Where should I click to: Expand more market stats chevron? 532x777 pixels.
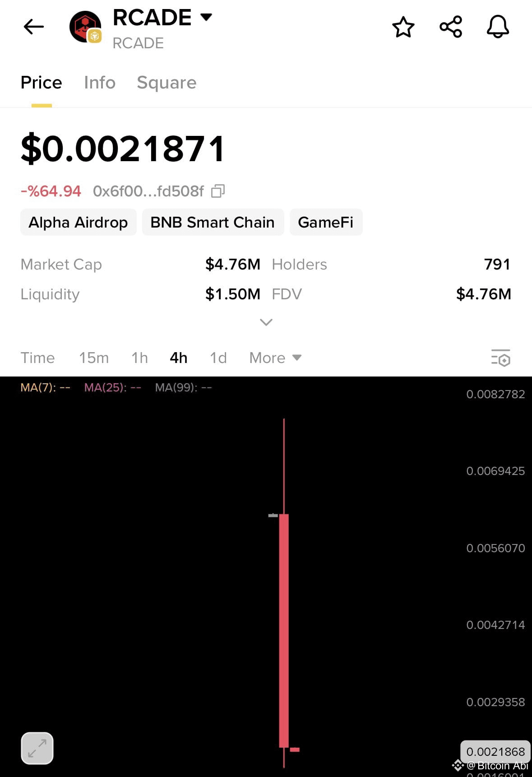[266, 322]
